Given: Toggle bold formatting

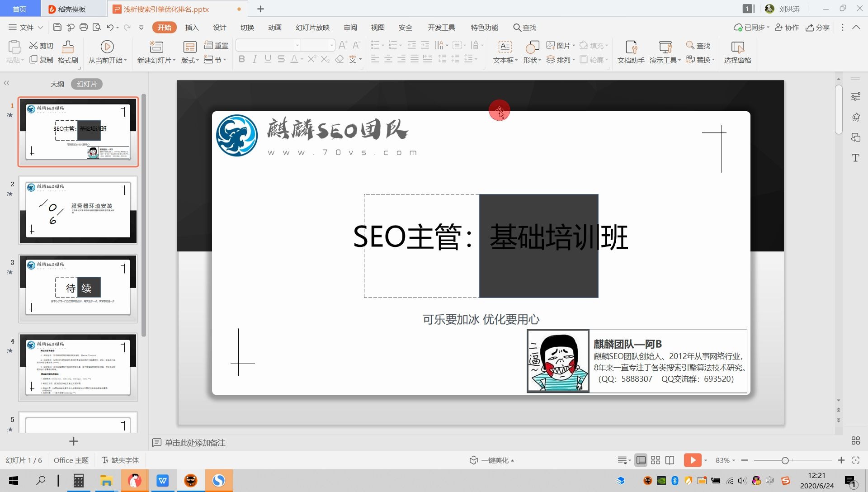Looking at the screenshot, I should tap(242, 59).
